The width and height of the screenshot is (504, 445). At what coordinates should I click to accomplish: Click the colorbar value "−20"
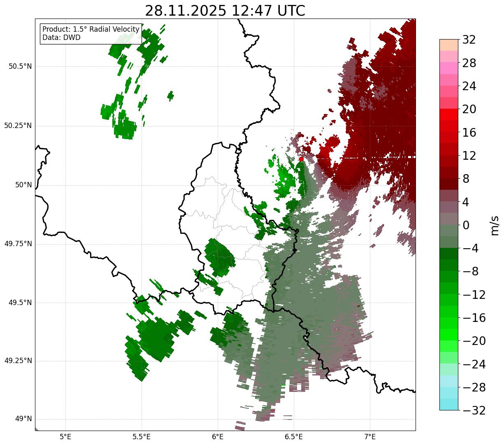pos(474,341)
